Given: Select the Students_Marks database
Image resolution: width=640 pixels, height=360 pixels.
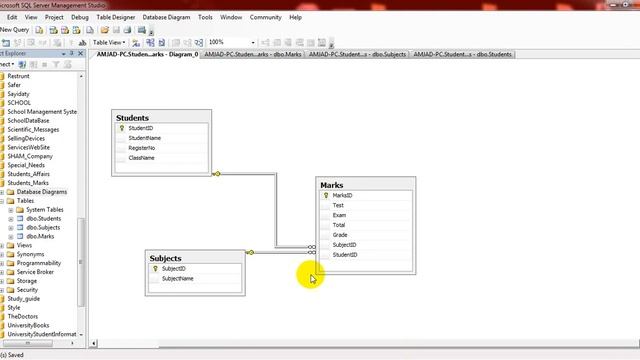Looking at the screenshot, I should (x=28, y=183).
